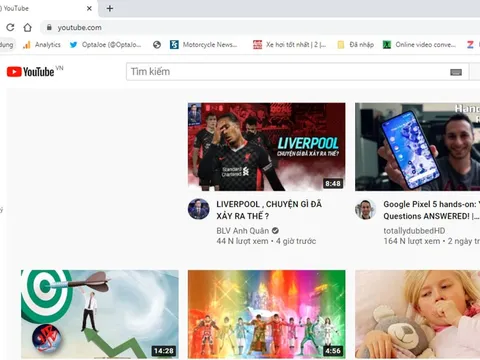This screenshot has width=480, height=360.
Task: Play the Liverpool video thumbnail
Action: pyautogui.click(x=266, y=147)
